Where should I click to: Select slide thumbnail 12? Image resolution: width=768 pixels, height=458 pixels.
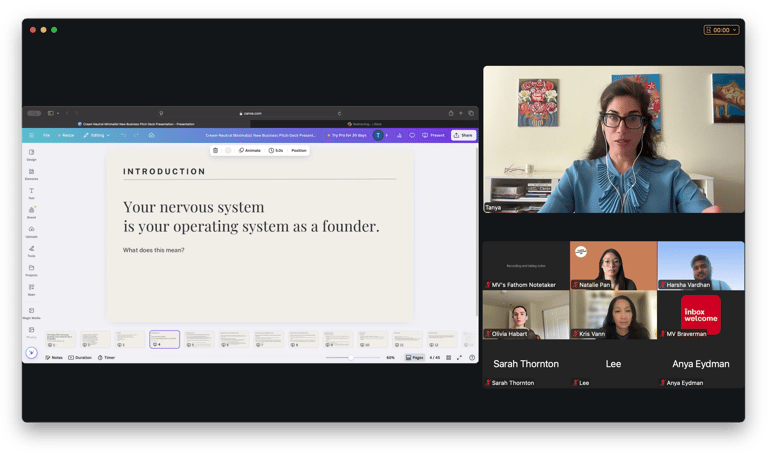tap(441, 339)
